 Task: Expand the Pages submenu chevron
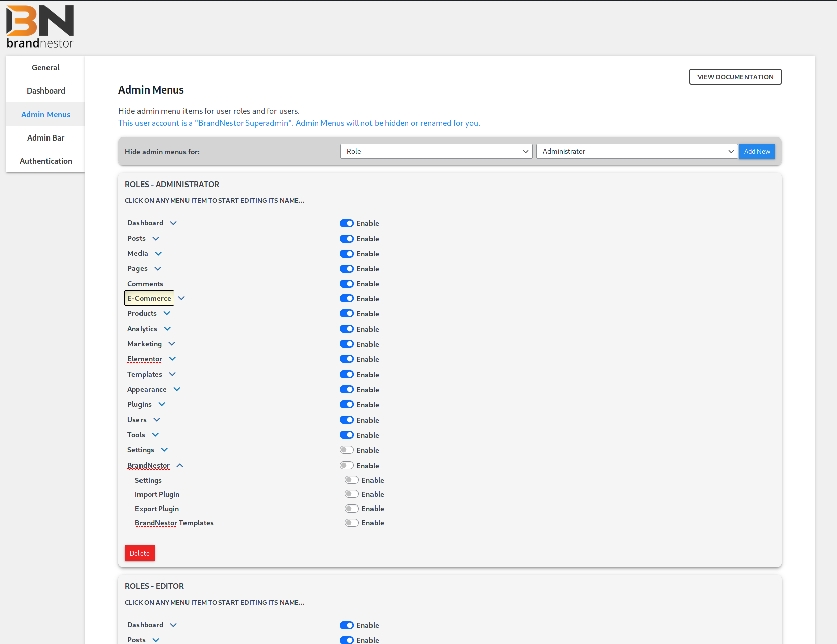click(158, 268)
